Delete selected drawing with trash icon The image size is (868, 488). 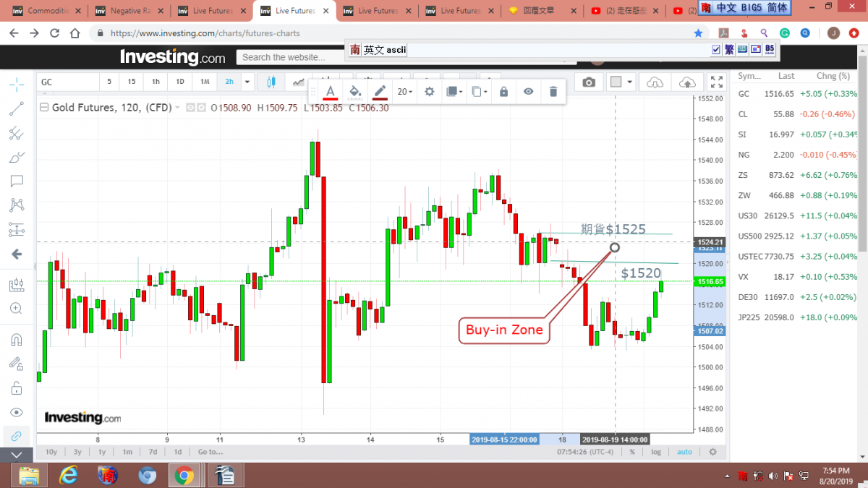click(553, 91)
